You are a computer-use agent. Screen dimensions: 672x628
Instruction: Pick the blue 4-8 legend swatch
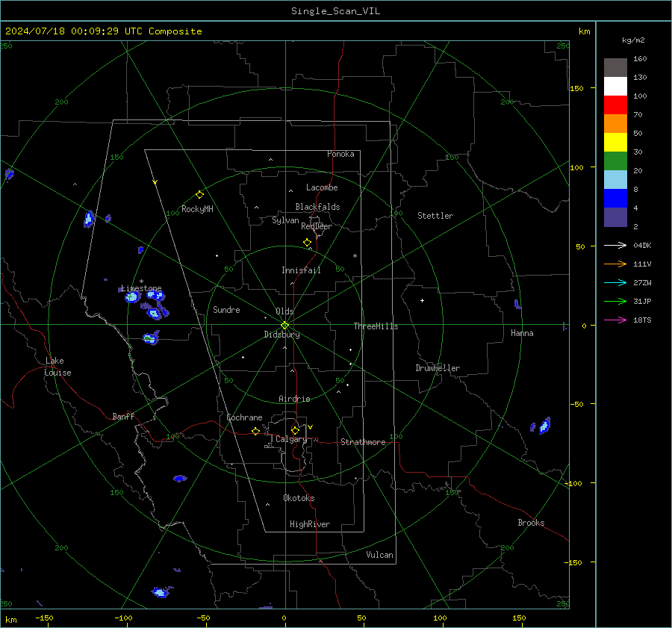[615, 198]
